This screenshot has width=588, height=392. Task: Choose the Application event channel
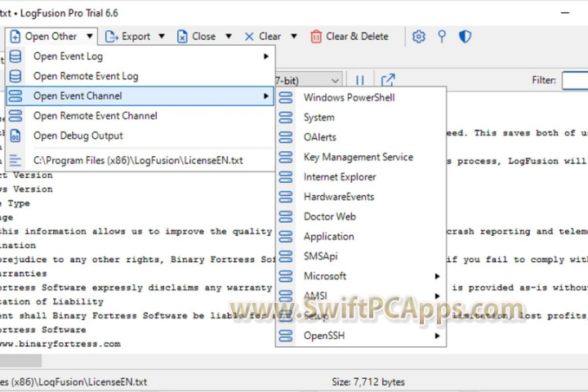pyautogui.click(x=328, y=236)
